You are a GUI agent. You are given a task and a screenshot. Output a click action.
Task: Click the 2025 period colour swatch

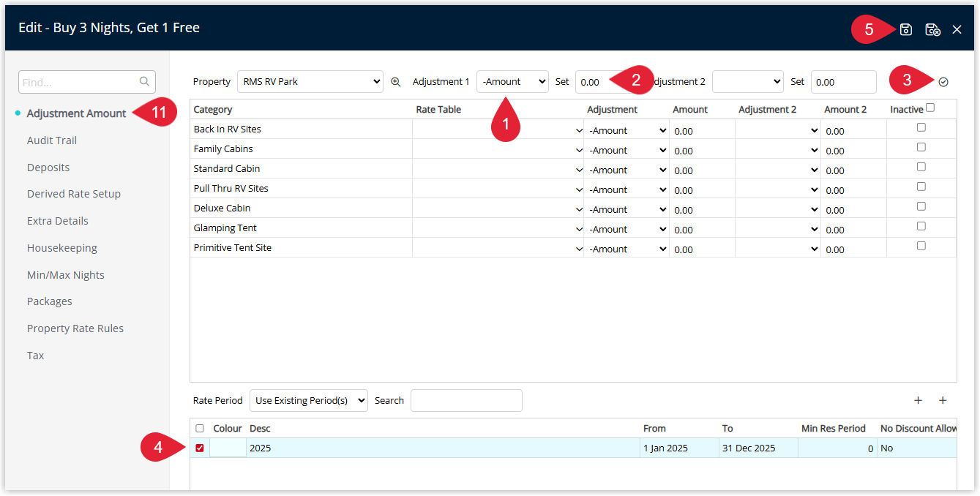(228, 448)
